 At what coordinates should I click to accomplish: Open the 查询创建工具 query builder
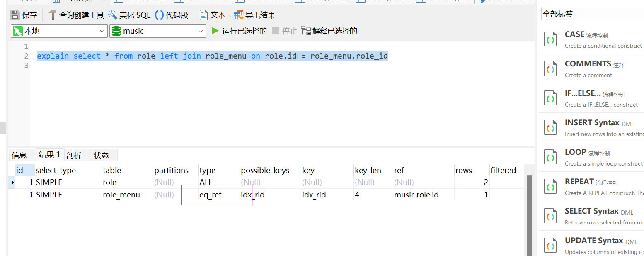click(x=76, y=15)
